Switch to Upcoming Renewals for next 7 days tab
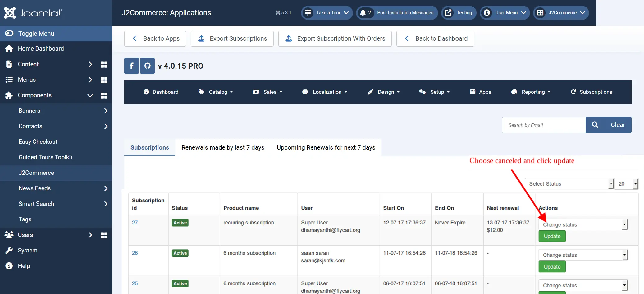 [326, 147]
